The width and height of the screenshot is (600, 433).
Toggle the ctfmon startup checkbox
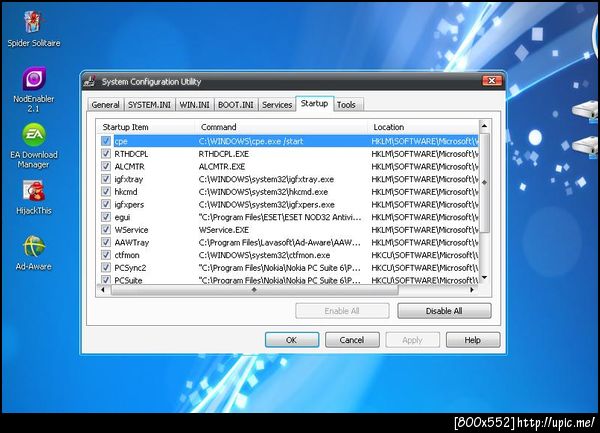click(x=106, y=255)
